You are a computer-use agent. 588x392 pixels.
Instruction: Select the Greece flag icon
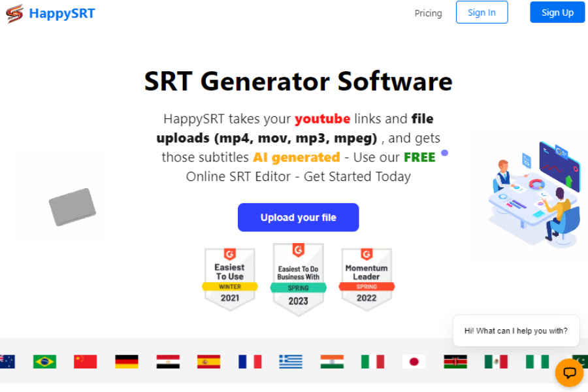(x=291, y=361)
